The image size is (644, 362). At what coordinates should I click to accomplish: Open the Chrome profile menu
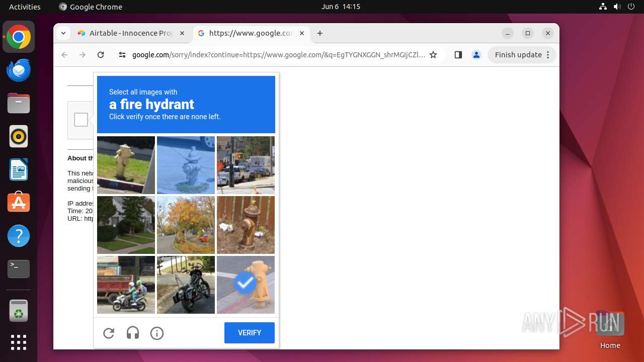[476, 55]
